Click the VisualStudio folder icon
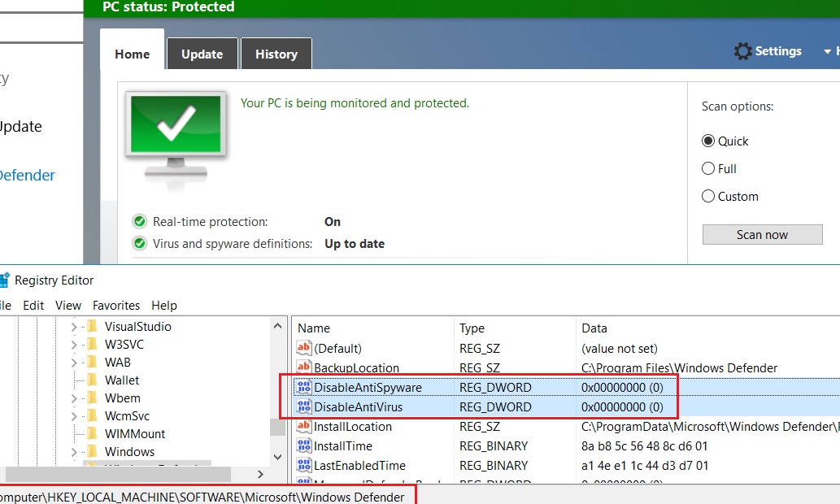 [x=92, y=326]
